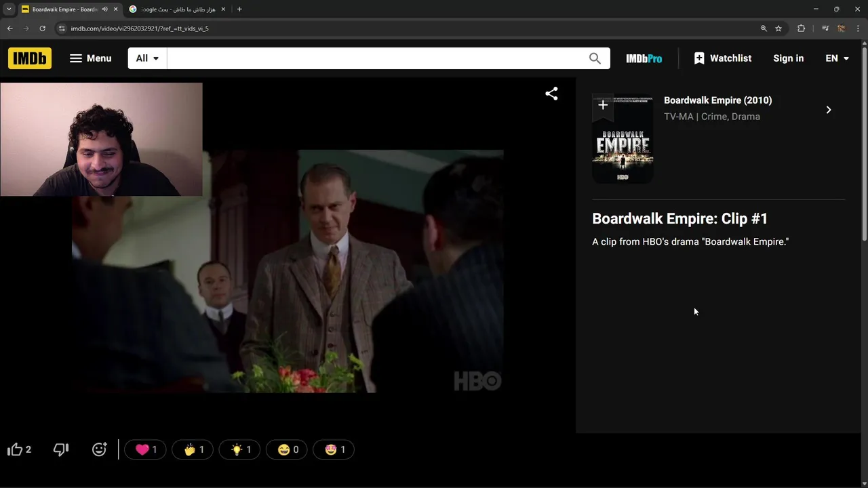Click the address bar URL
Viewport: 868px width, 488px height.
pyautogui.click(x=140, y=28)
